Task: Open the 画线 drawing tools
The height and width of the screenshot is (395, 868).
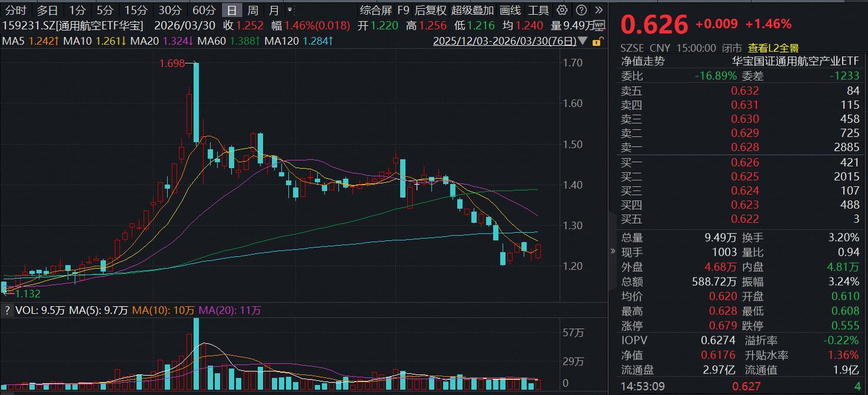Action: (x=510, y=10)
